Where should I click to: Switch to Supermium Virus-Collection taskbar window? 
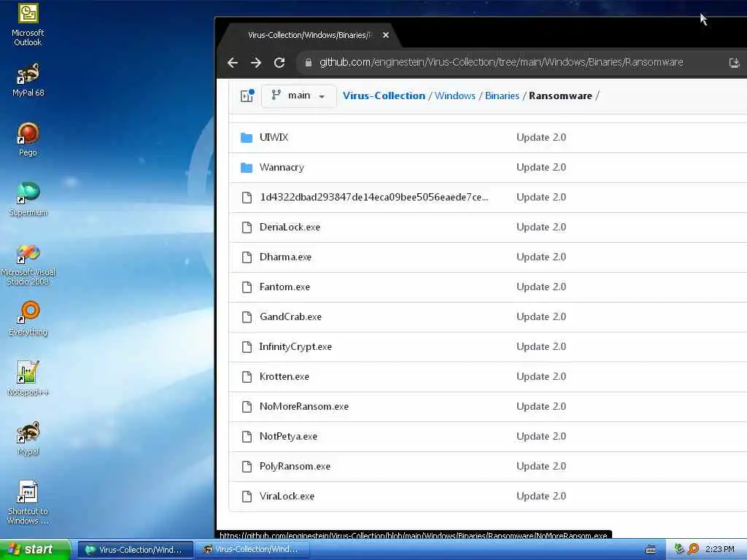(x=135, y=550)
